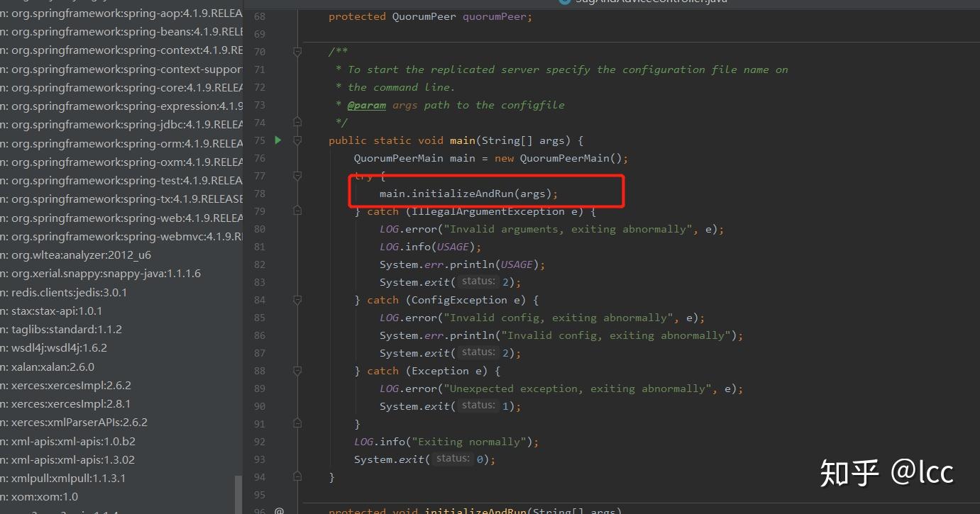Click System.exit status 0 line 93
Image resolution: width=980 pixels, height=514 pixels.
[x=424, y=459]
